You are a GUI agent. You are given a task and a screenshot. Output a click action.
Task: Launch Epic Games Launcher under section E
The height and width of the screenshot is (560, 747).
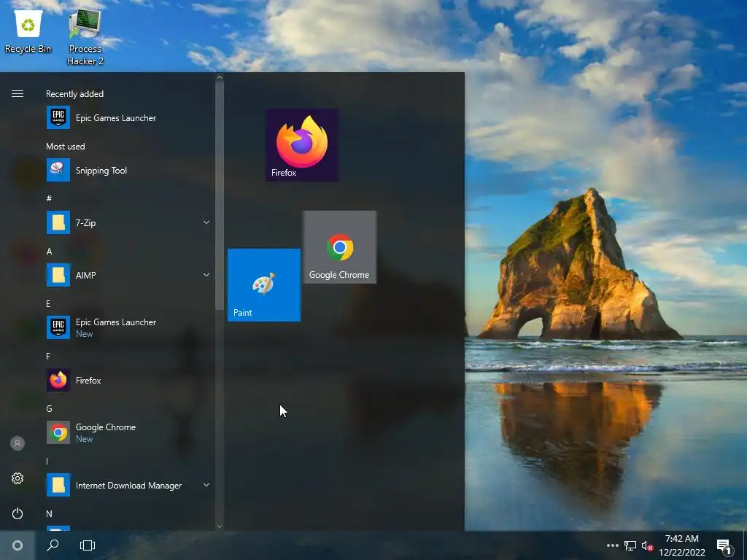(x=128, y=327)
